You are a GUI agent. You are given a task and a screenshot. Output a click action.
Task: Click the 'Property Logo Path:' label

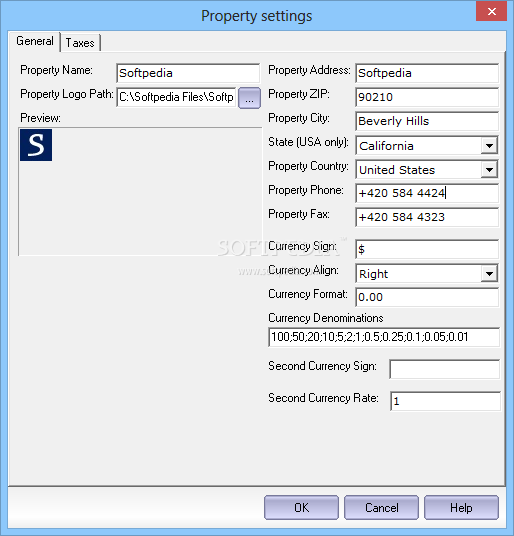[67, 94]
